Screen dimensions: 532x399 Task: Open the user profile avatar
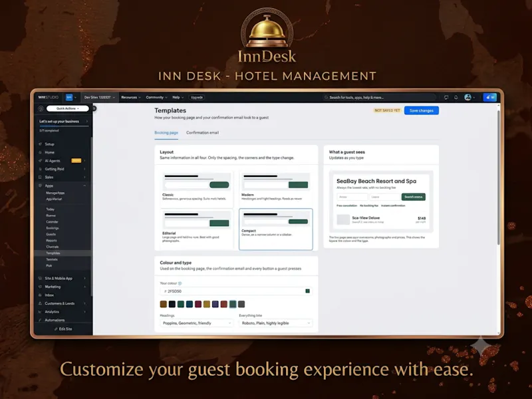[468, 97]
